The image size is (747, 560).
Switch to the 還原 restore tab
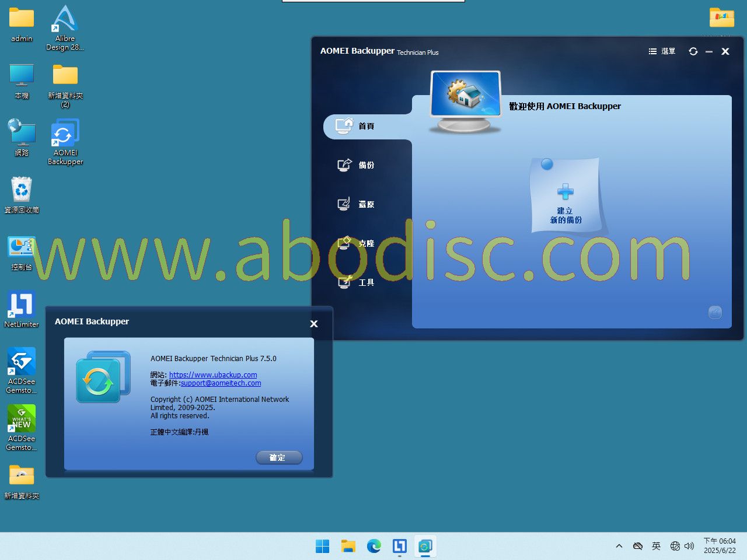(356, 204)
